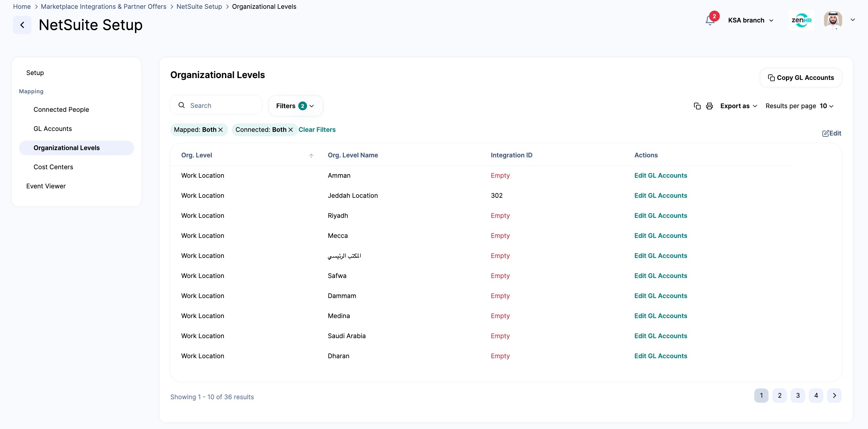The image size is (868, 429).
Task: Open the Export as dropdown
Action: [739, 106]
